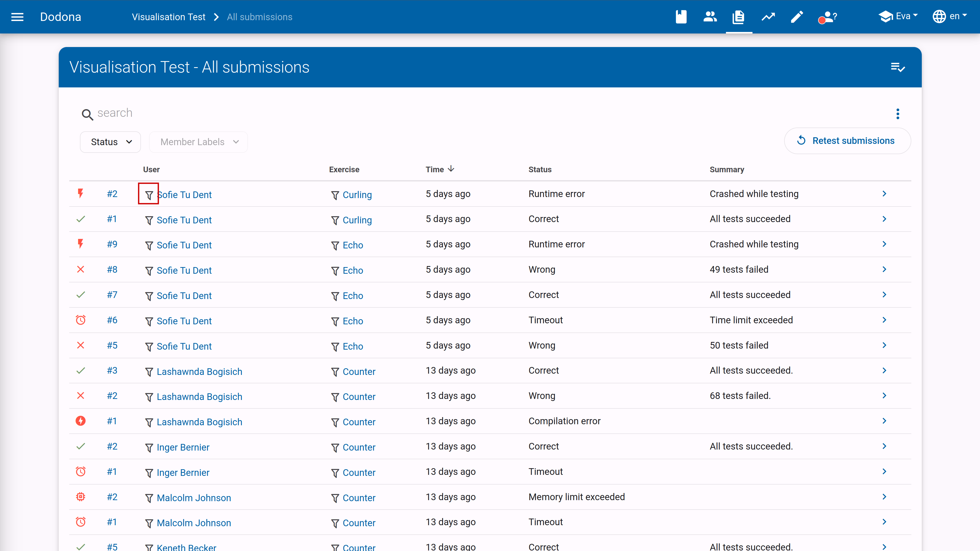Open details arrow for 50 tests failed row

(x=885, y=345)
